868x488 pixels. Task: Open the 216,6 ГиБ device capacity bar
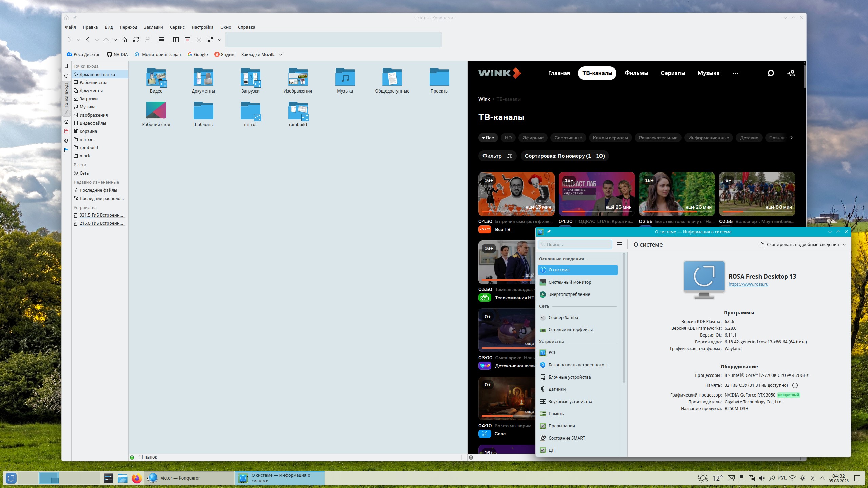pyautogui.click(x=99, y=223)
